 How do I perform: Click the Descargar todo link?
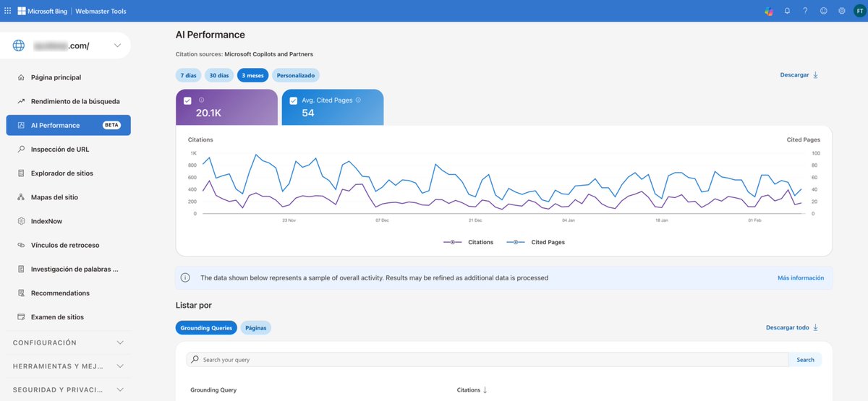pyautogui.click(x=788, y=327)
